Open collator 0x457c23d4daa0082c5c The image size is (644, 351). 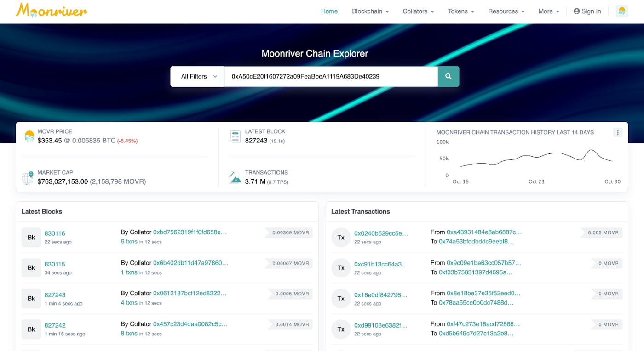tap(190, 324)
